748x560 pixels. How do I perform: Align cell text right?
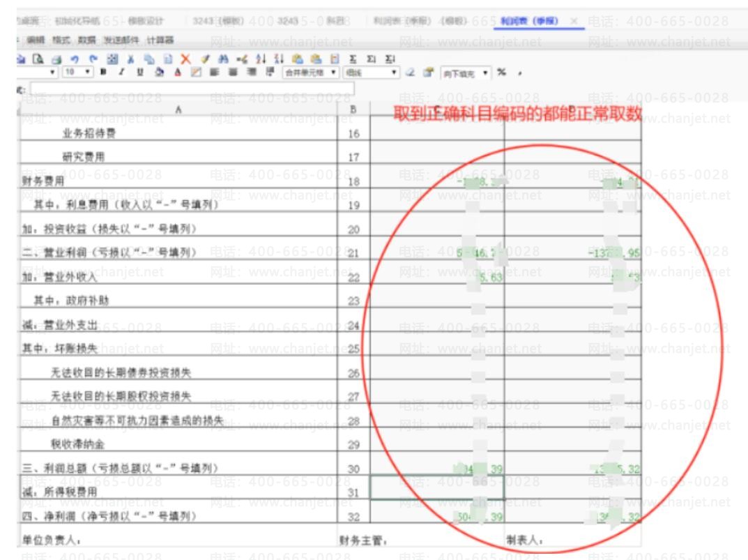pyautogui.click(x=252, y=72)
